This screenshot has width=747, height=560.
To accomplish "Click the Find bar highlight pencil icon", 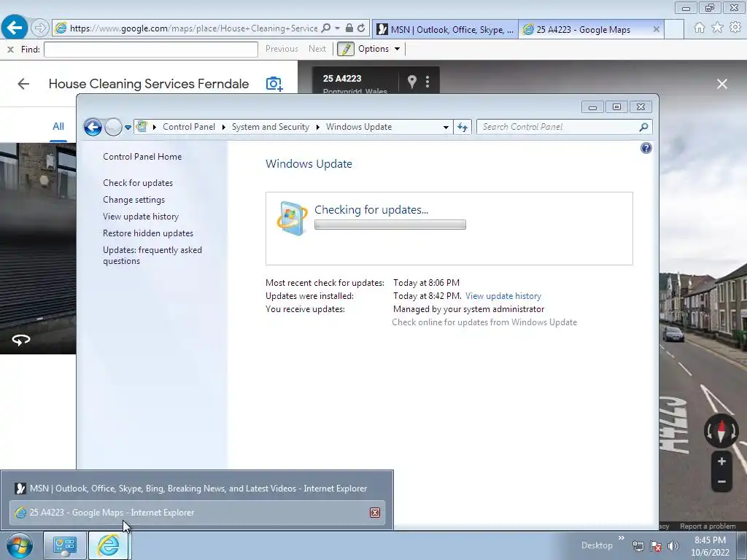I will (x=346, y=49).
